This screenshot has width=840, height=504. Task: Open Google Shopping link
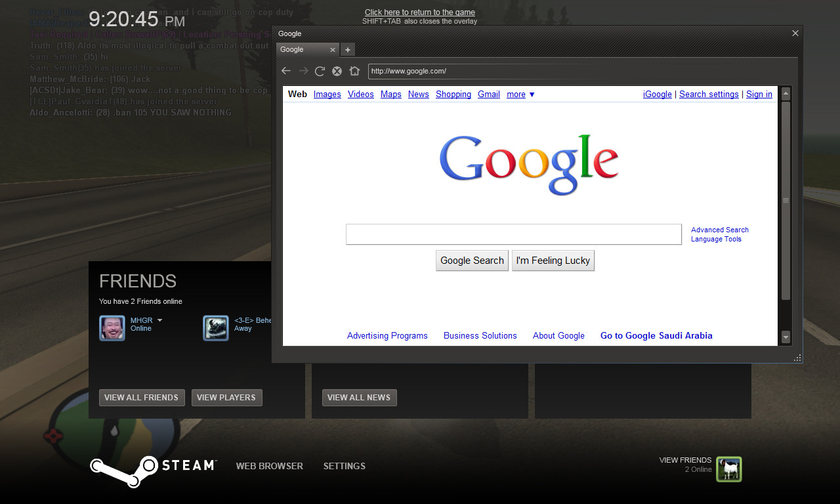point(453,94)
